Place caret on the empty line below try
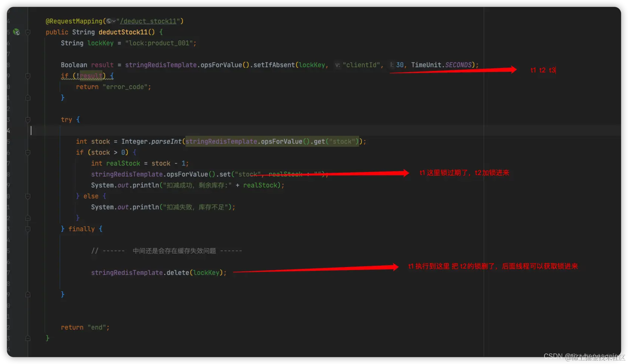 [325, 131]
